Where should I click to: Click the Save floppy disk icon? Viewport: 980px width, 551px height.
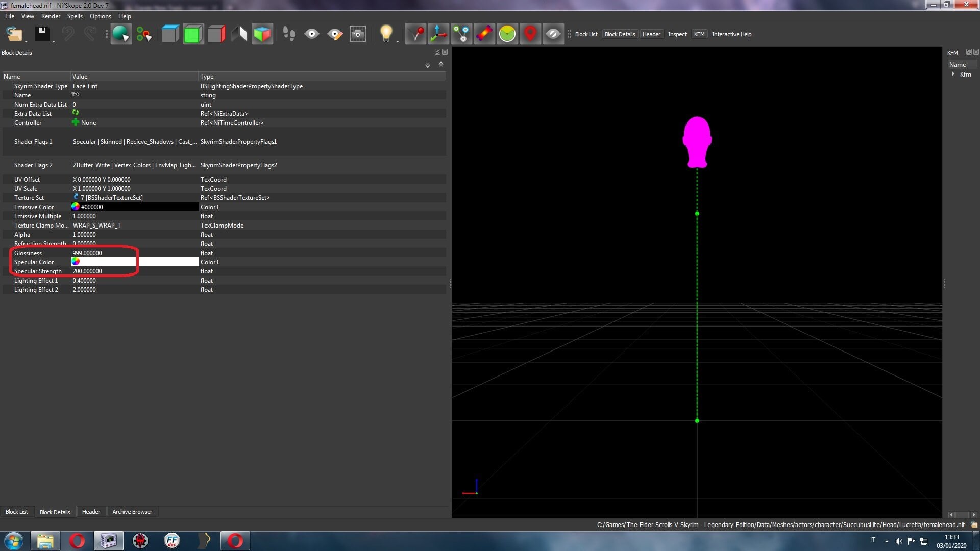click(x=42, y=34)
